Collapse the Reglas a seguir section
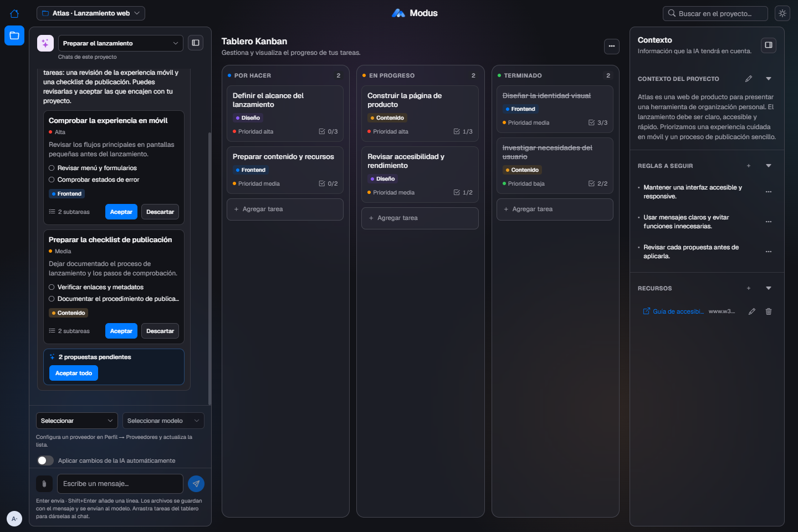Viewport: 798px width, 532px height. pyautogui.click(x=769, y=166)
